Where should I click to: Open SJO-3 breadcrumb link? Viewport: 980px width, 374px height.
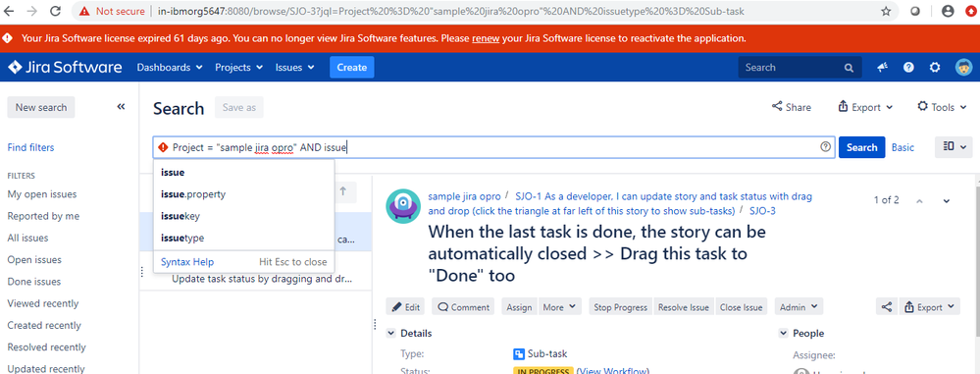(x=762, y=211)
